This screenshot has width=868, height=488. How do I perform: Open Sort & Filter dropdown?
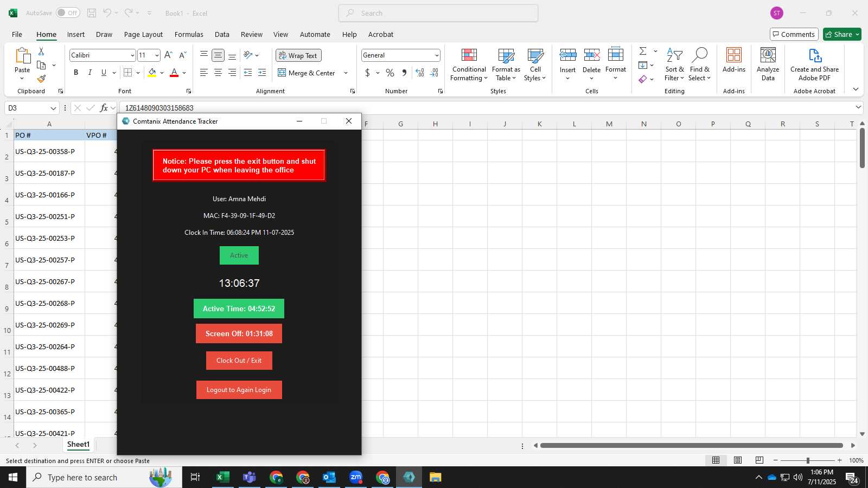point(674,65)
